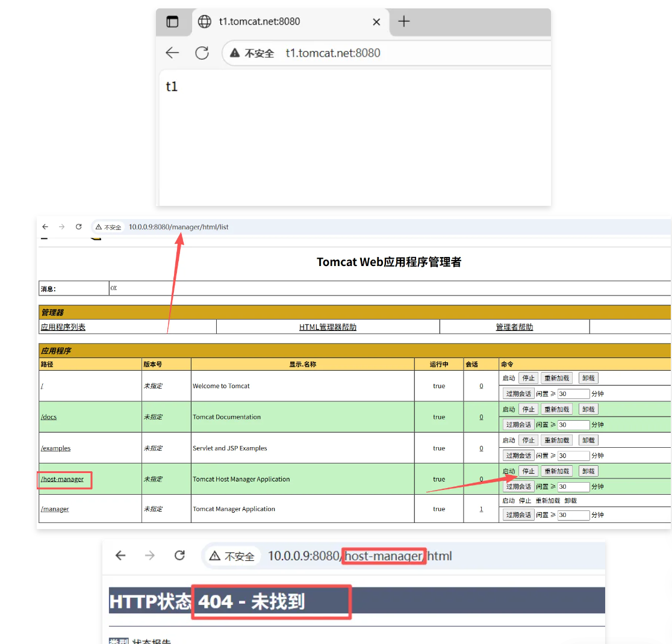This screenshot has height=644, width=672.
Task: Open the 应用程序列表 link
Action: (63, 327)
